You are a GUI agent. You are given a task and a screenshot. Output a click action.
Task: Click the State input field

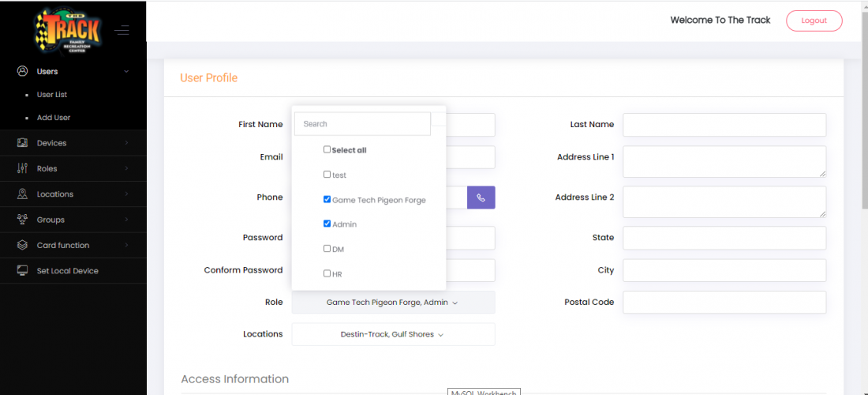pyautogui.click(x=724, y=238)
